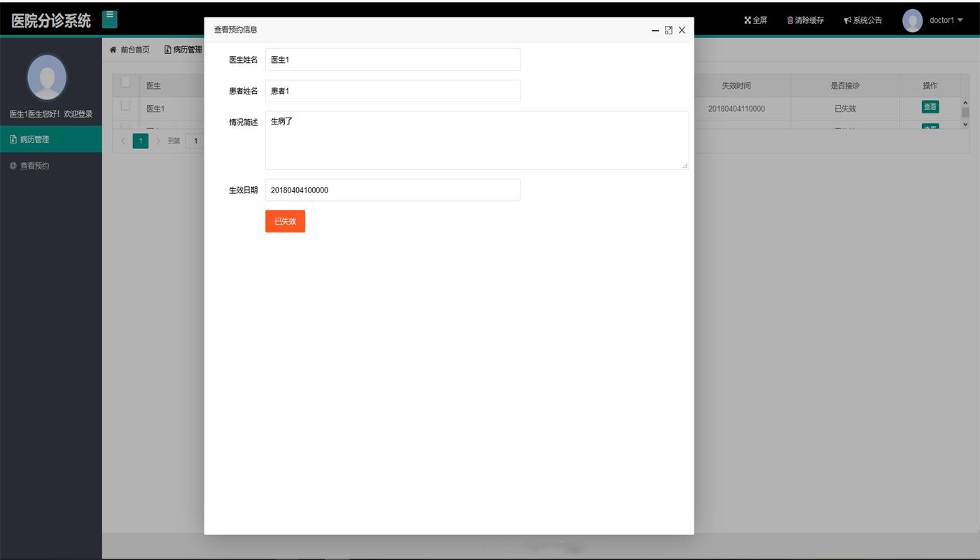Go to the next page arrow
This screenshot has height=560, width=980.
tap(157, 141)
